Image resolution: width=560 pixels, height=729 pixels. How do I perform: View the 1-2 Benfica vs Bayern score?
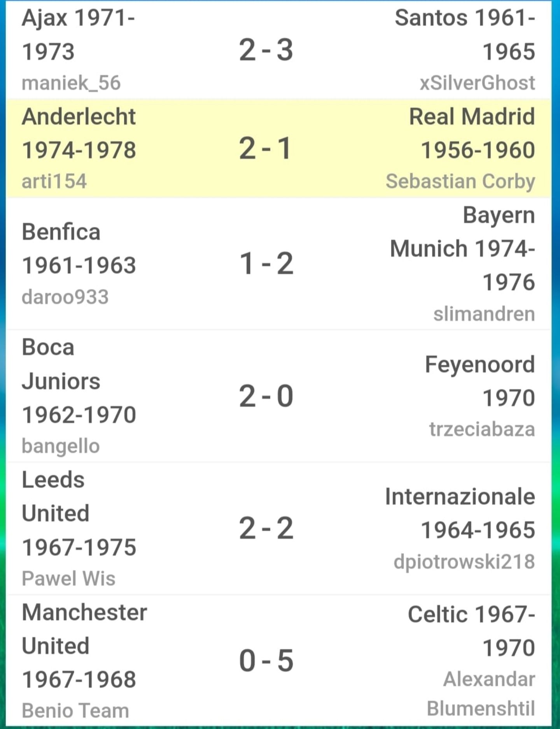click(x=266, y=263)
